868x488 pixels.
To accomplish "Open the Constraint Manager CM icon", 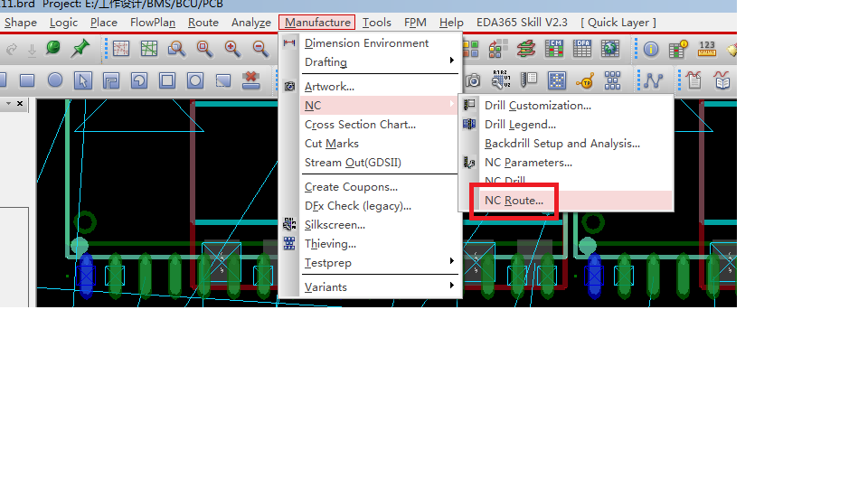I will click(554, 49).
